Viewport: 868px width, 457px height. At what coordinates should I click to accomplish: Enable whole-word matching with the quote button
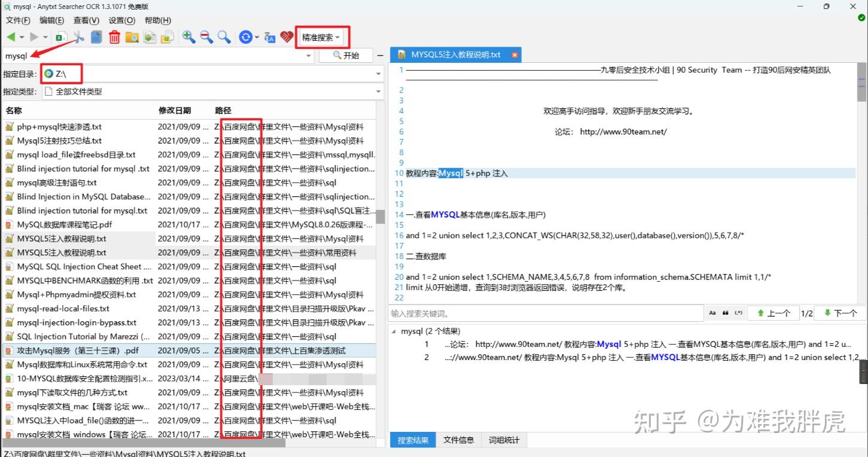tap(726, 313)
